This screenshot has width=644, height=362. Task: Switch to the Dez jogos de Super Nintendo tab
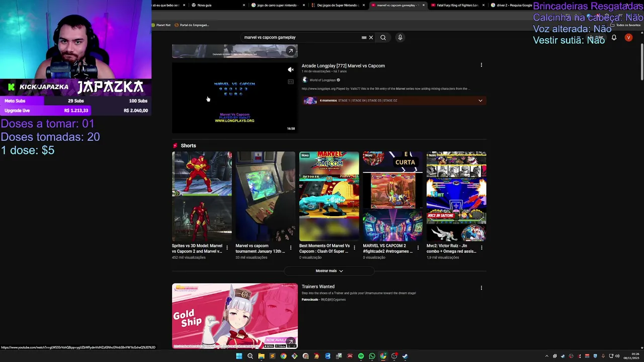click(x=337, y=5)
